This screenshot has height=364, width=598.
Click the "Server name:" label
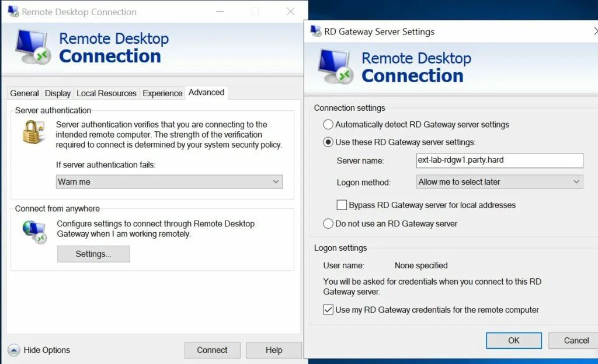coord(360,160)
